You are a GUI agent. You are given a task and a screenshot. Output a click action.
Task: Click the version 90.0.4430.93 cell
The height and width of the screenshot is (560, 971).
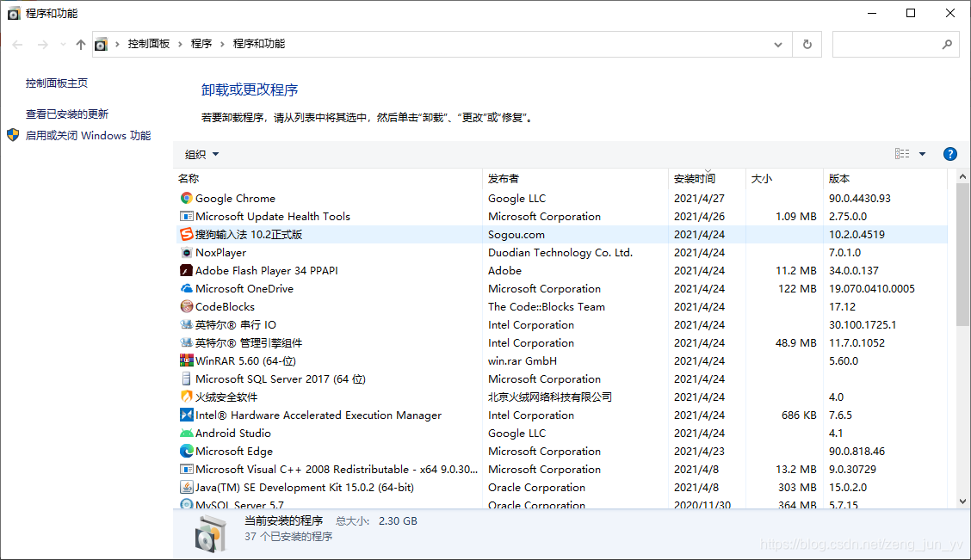[x=860, y=198]
